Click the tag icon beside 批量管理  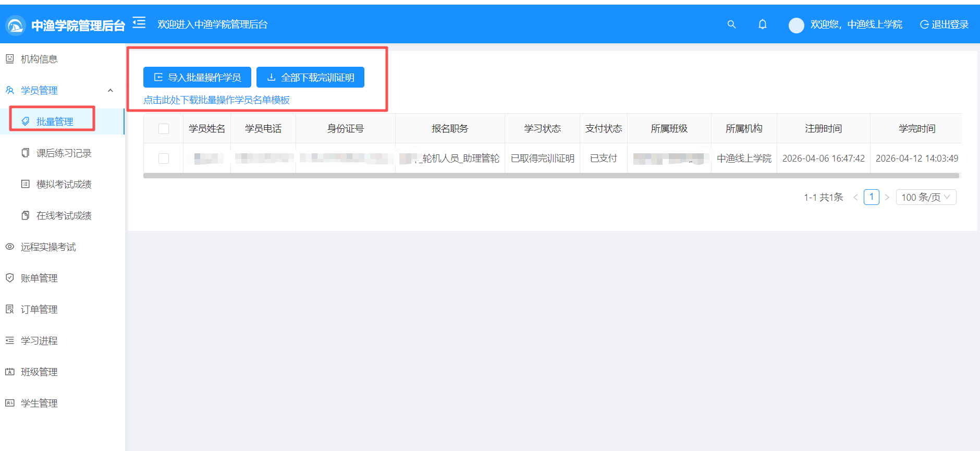[x=25, y=121]
